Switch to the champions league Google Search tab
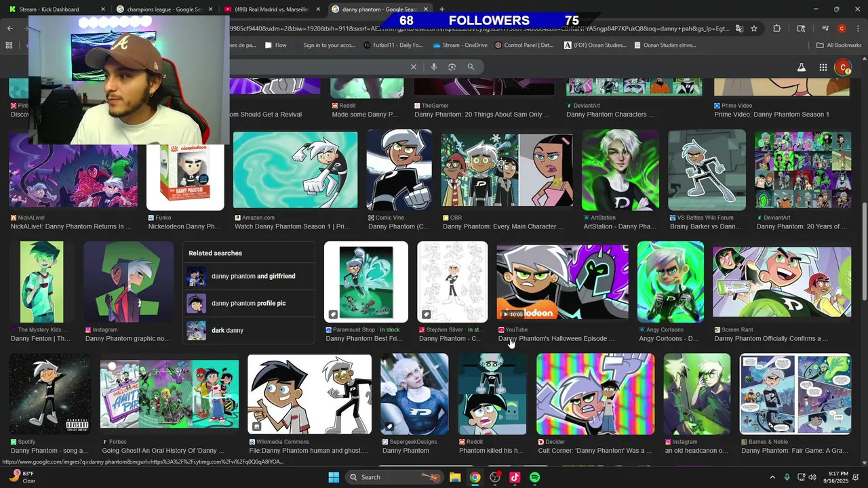 click(x=165, y=9)
